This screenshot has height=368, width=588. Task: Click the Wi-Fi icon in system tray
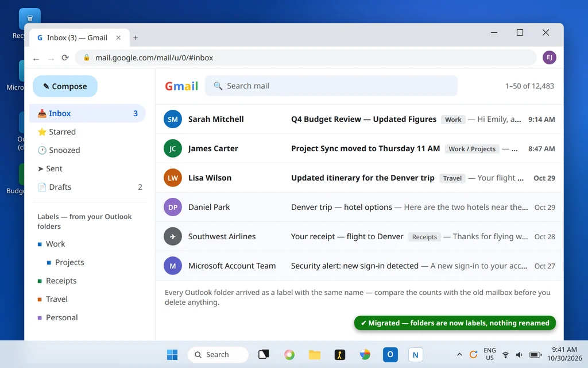(x=505, y=354)
